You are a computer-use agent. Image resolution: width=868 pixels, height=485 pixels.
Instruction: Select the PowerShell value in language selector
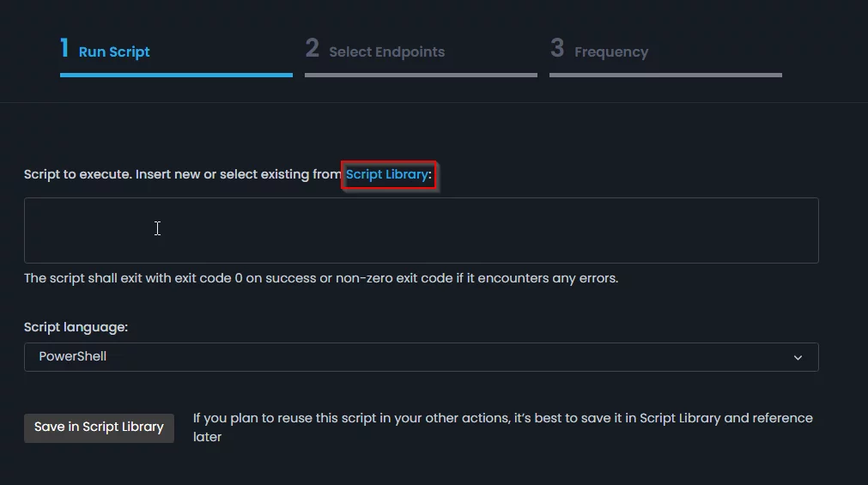[73, 356]
